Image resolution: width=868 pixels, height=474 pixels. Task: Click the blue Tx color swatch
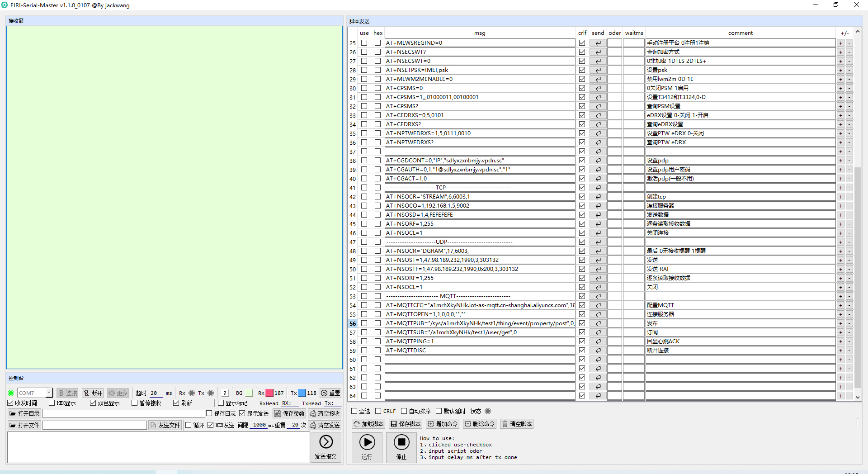tap(302, 393)
